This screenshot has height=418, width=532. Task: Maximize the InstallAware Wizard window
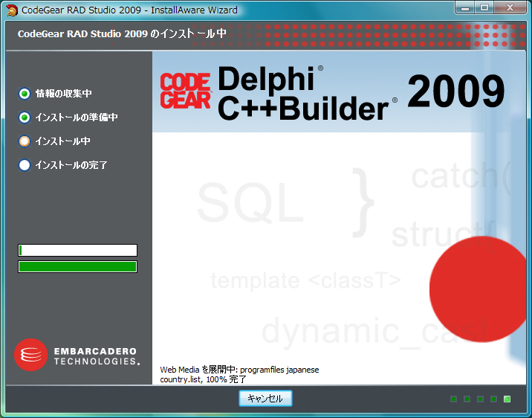[x=484, y=8]
